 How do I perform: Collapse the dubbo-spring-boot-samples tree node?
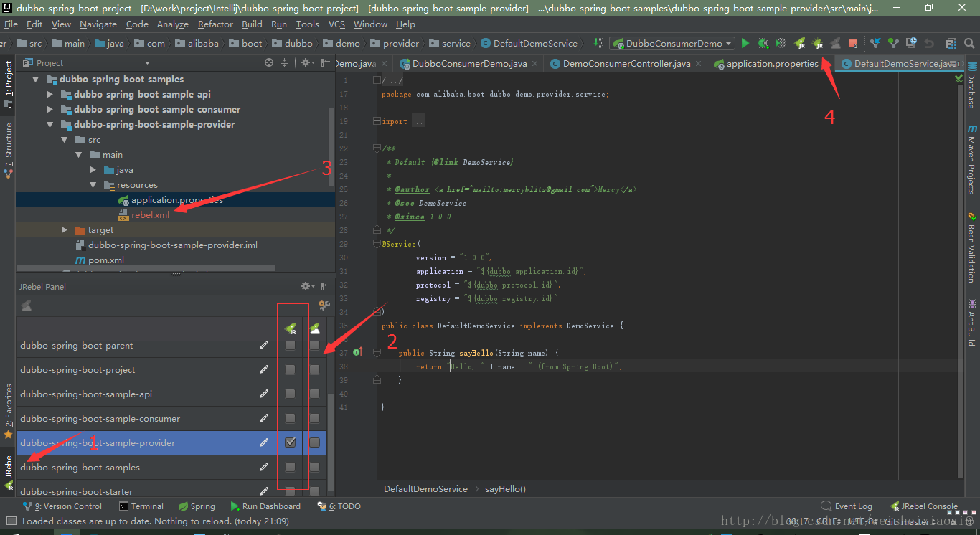point(36,80)
